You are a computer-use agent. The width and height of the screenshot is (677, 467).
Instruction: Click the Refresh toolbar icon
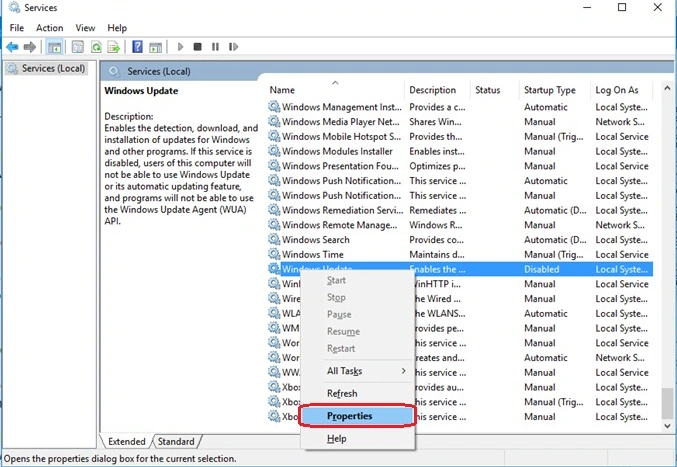click(x=96, y=47)
